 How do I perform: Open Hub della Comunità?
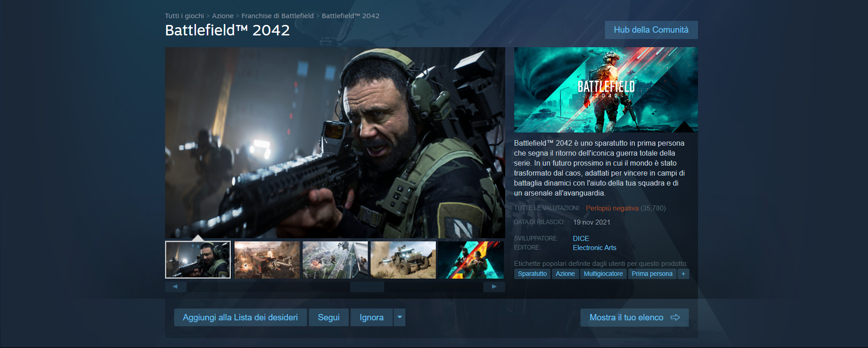click(x=651, y=30)
